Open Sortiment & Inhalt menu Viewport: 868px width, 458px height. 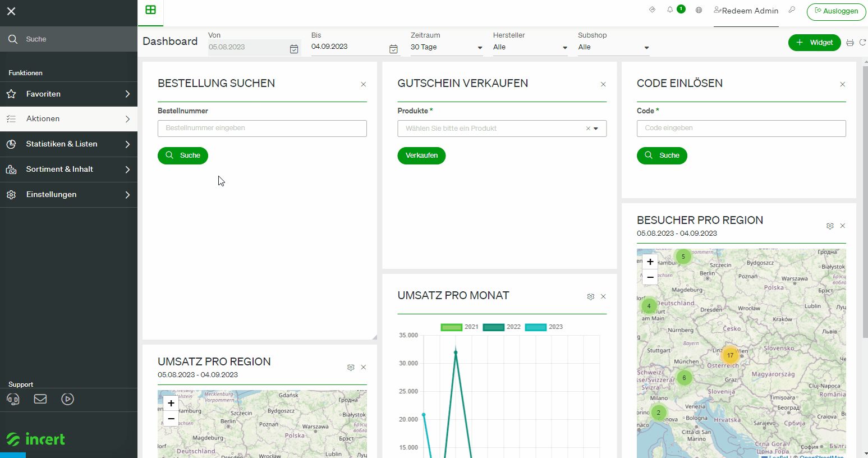pos(68,170)
